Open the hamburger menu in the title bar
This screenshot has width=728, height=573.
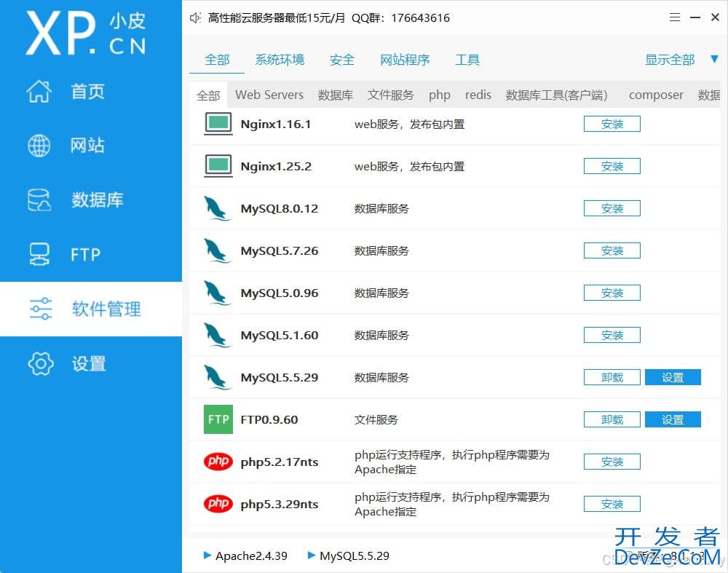675,17
